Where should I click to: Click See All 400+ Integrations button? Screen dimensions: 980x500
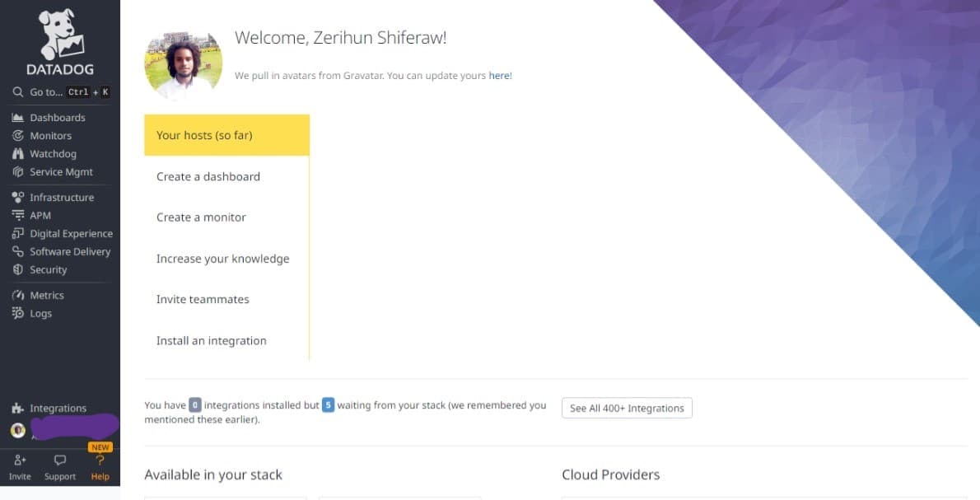pos(627,408)
